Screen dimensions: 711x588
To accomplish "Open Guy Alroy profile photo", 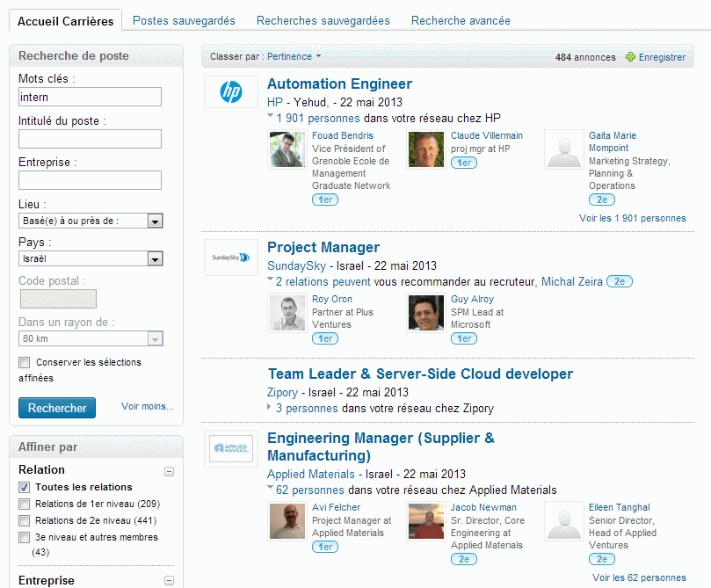I will pos(425,313).
